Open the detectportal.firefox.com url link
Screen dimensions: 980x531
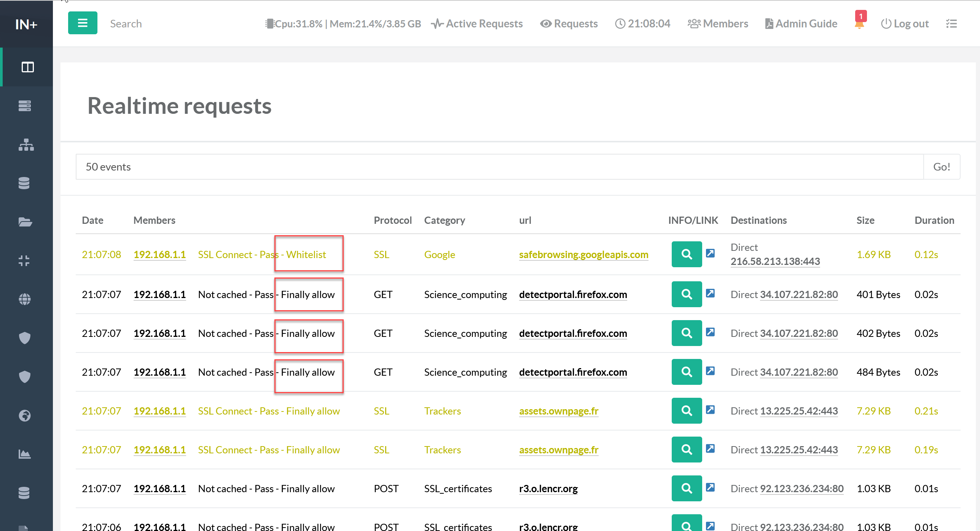coord(573,295)
